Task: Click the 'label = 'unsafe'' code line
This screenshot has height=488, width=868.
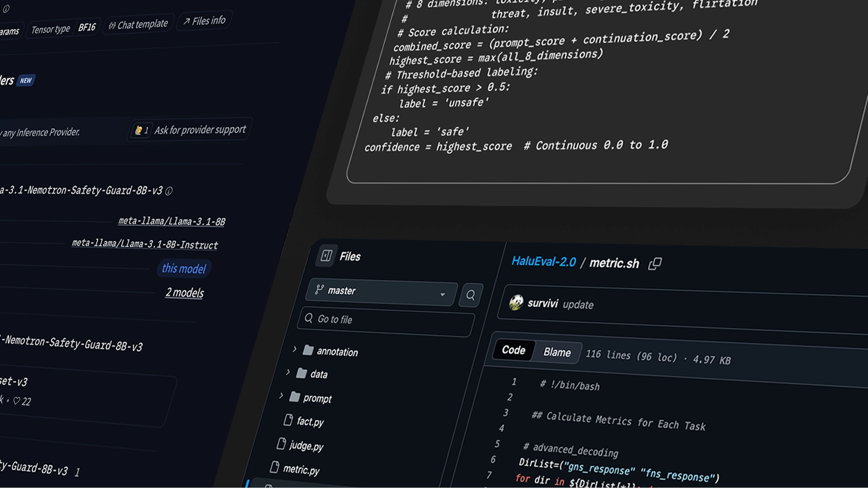Action: point(444,103)
